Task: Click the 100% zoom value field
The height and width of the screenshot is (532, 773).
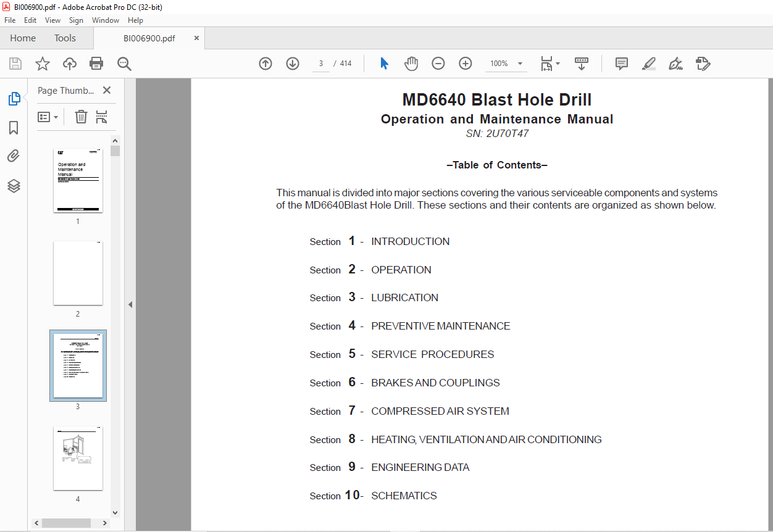Action: (x=499, y=64)
